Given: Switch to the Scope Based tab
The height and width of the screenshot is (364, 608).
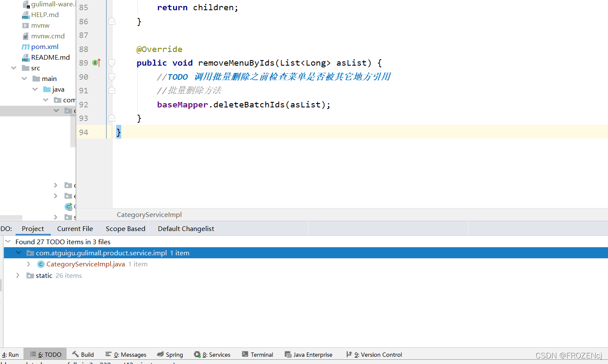Looking at the screenshot, I should coord(125,229).
